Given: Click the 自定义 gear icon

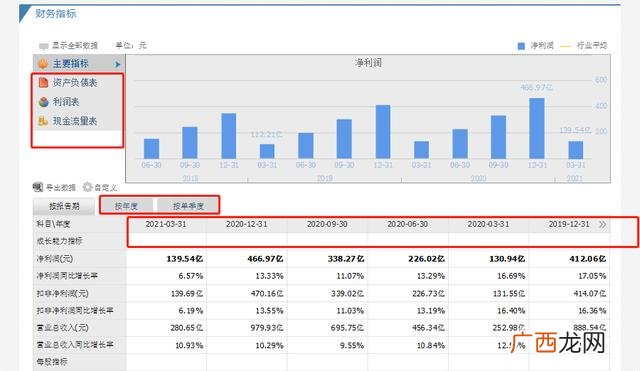Looking at the screenshot, I should (87, 187).
